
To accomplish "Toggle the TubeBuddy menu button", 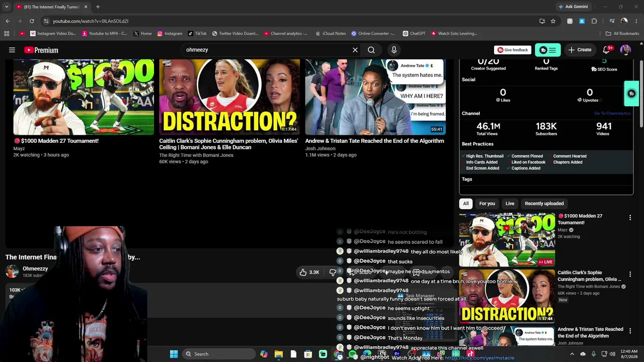I will click(x=547, y=50).
